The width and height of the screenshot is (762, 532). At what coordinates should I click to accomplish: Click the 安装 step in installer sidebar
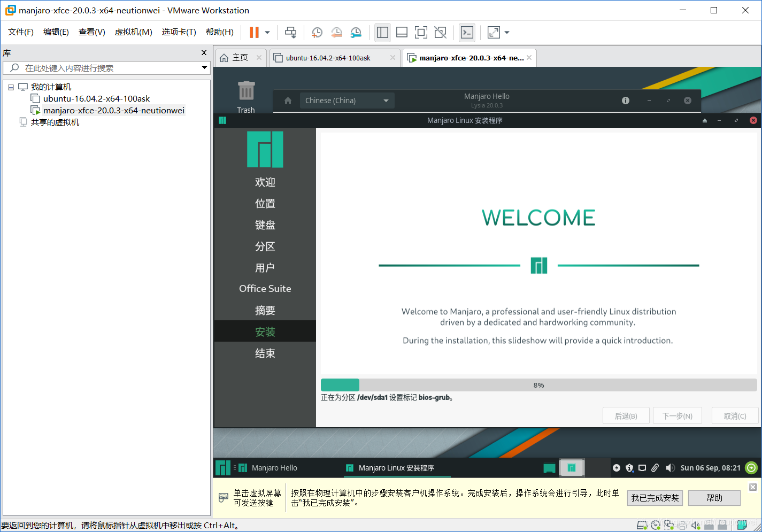click(265, 331)
